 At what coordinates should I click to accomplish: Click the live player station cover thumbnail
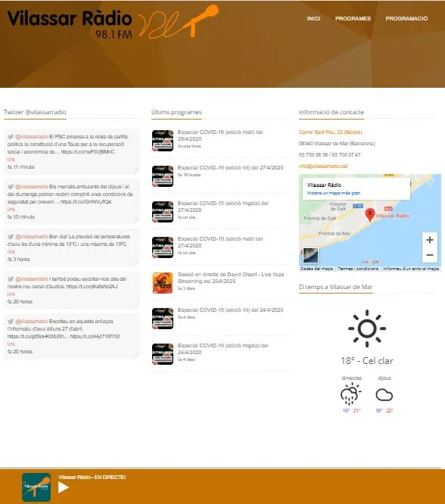pos(36,487)
